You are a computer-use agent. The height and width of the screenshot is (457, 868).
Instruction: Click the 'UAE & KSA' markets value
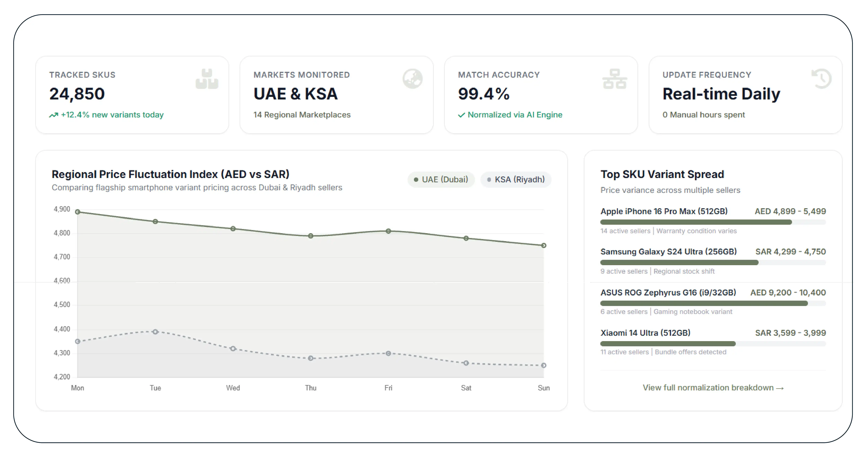click(x=296, y=94)
